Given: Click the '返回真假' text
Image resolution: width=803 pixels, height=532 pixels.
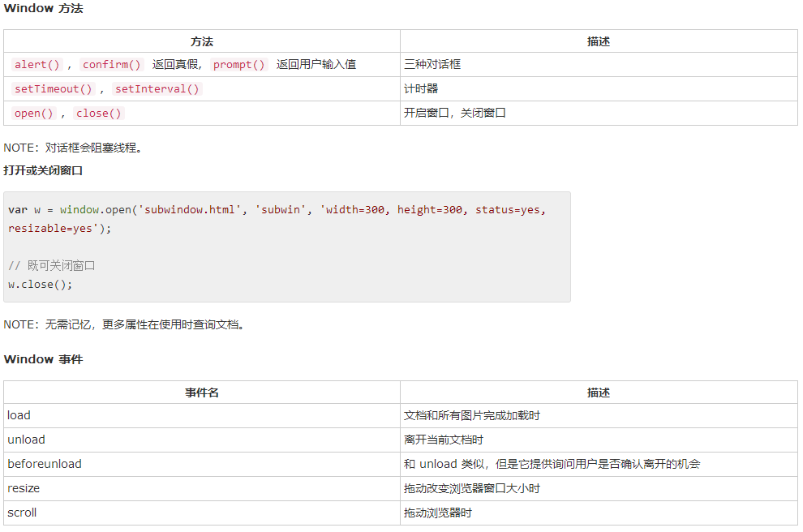Looking at the screenshot, I should (175, 65).
